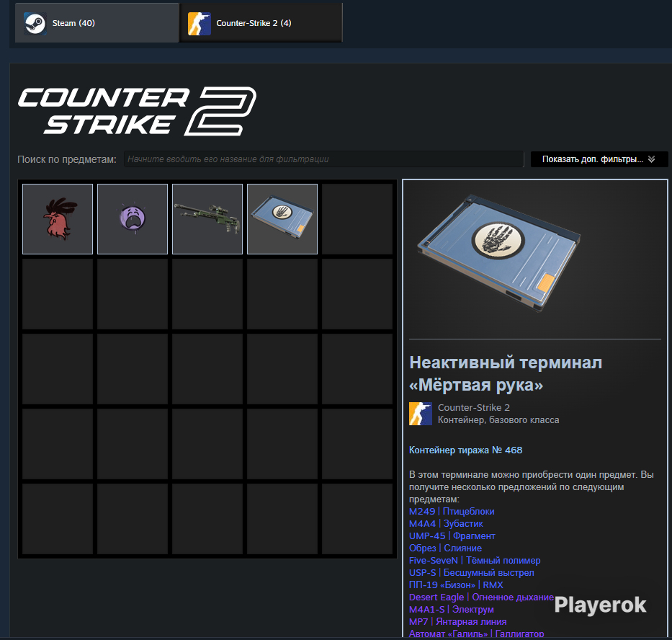This screenshot has height=640, width=672.
Task: Click CS2 icon beside game name in details
Action: click(421, 414)
